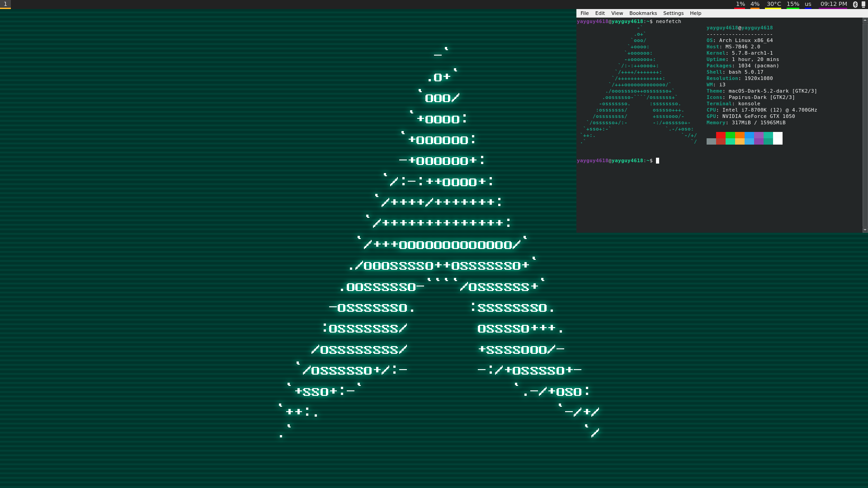Click the 15% status bar module
This screenshot has height=488, width=868.
tap(793, 4)
